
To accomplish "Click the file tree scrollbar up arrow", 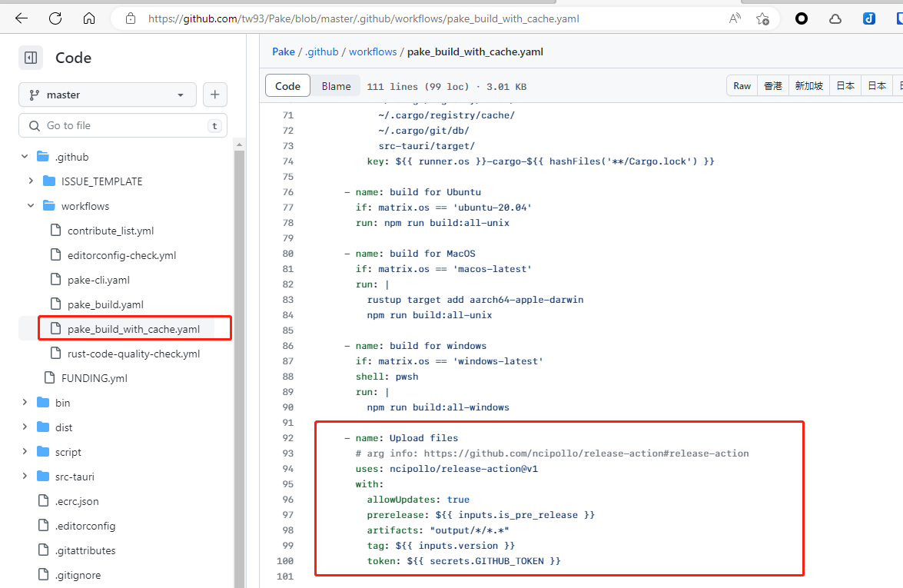I will 240,145.
